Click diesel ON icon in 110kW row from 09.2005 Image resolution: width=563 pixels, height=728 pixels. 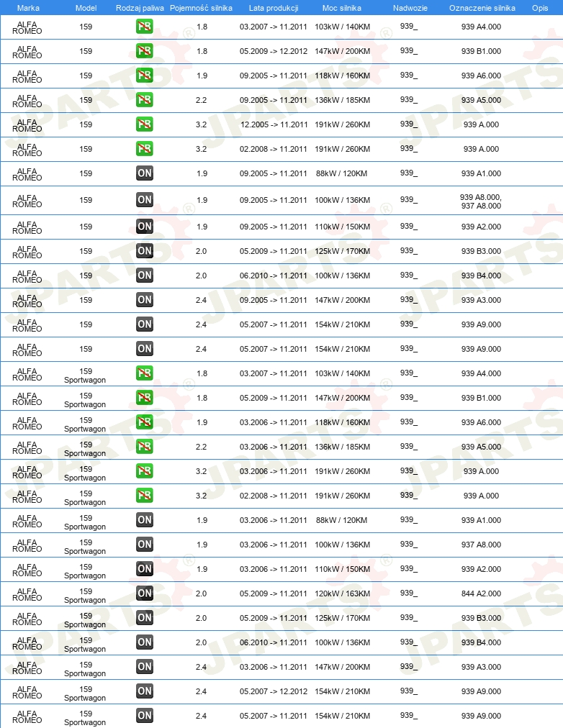tap(145, 227)
